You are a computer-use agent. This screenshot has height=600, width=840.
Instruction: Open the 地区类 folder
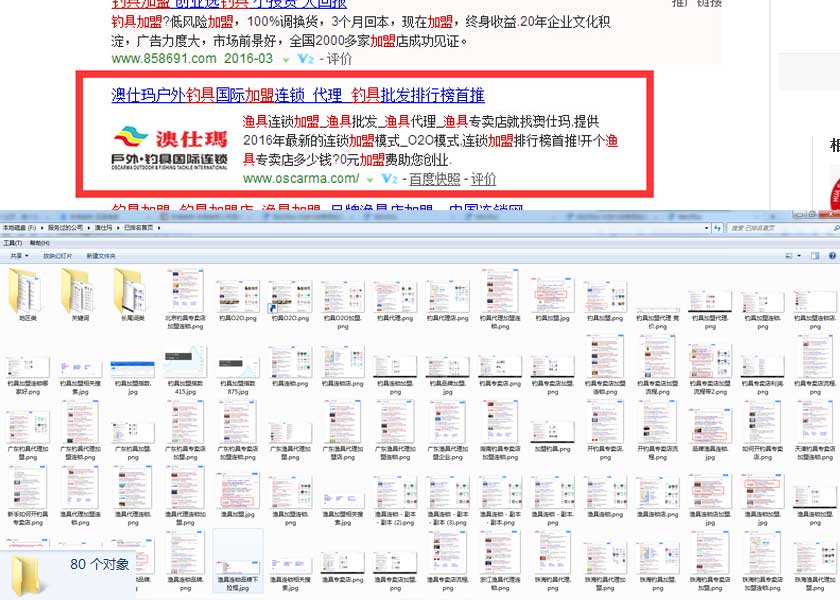click(x=27, y=294)
